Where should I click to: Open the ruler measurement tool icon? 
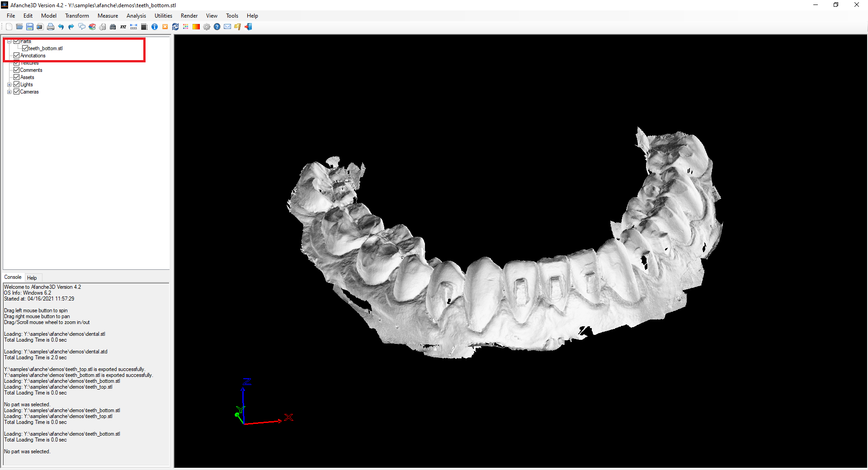(133, 27)
